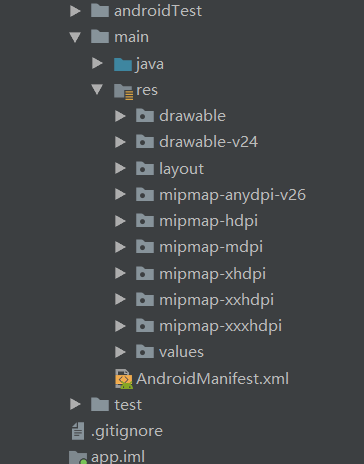Select the mipmap-xxxhdpi folder label

(221, 326)
